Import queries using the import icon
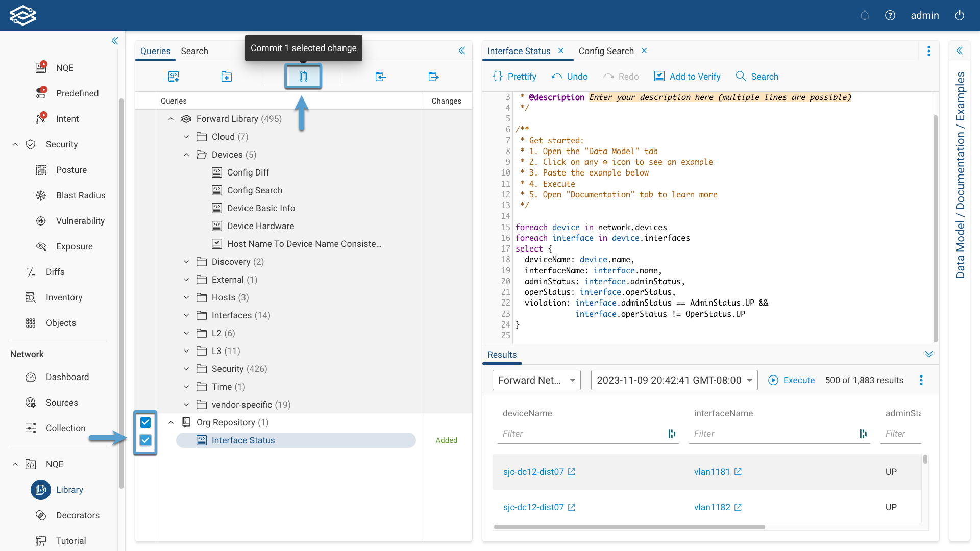The width and height of the screenshot is (980, 551). (x=381, y=77)
